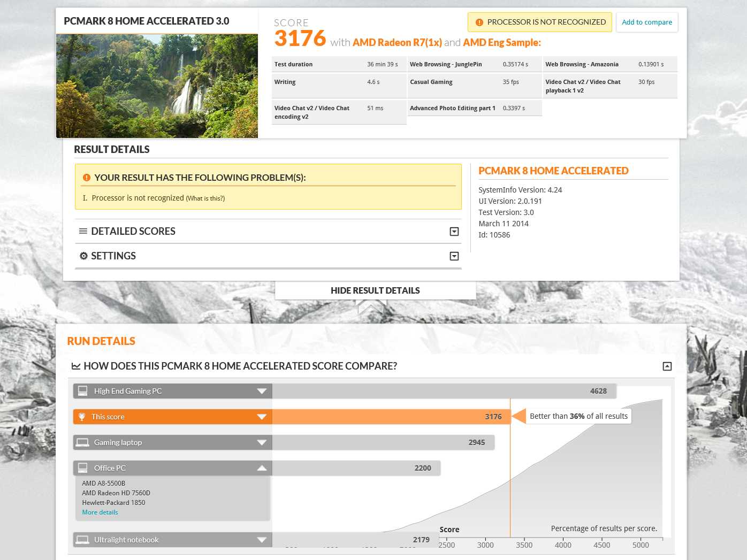Collapse the score comparison section
The width and height of the screenshot is (747, 560).
[x=667, y=366]
